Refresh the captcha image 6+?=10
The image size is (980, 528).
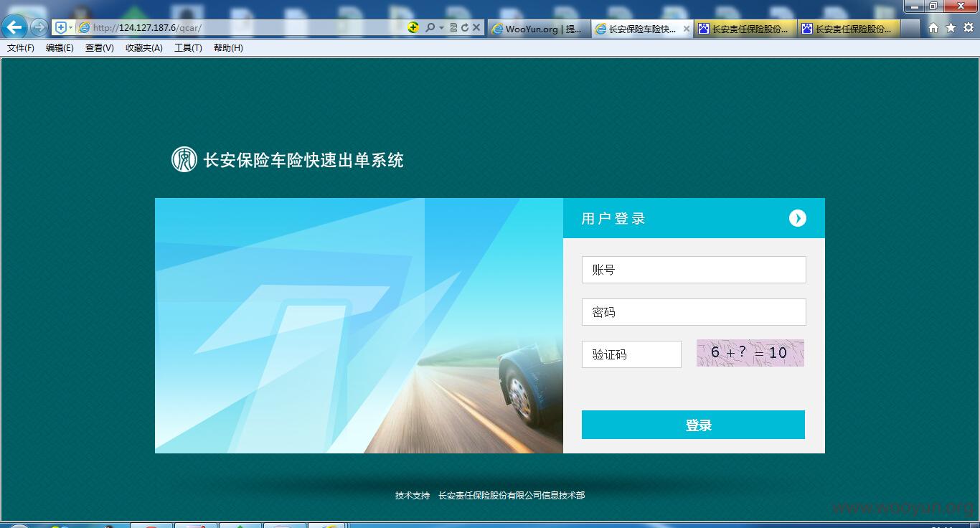pos(750,353)
